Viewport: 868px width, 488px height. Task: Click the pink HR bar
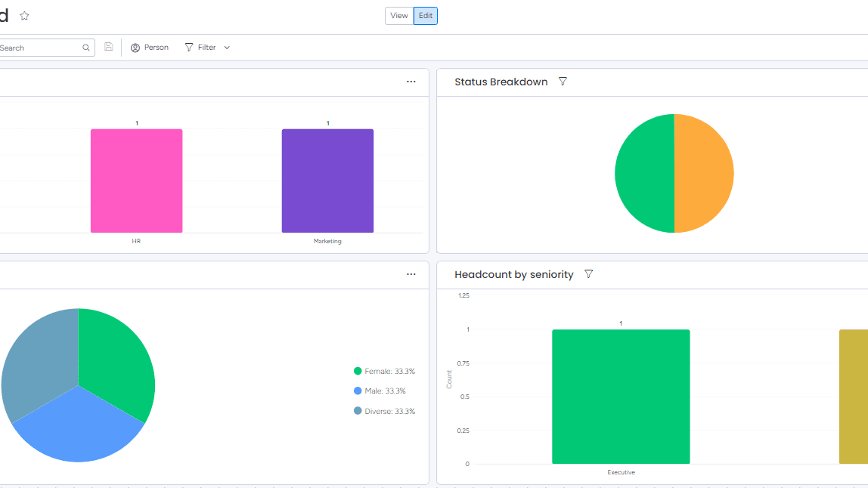point(137,181)
